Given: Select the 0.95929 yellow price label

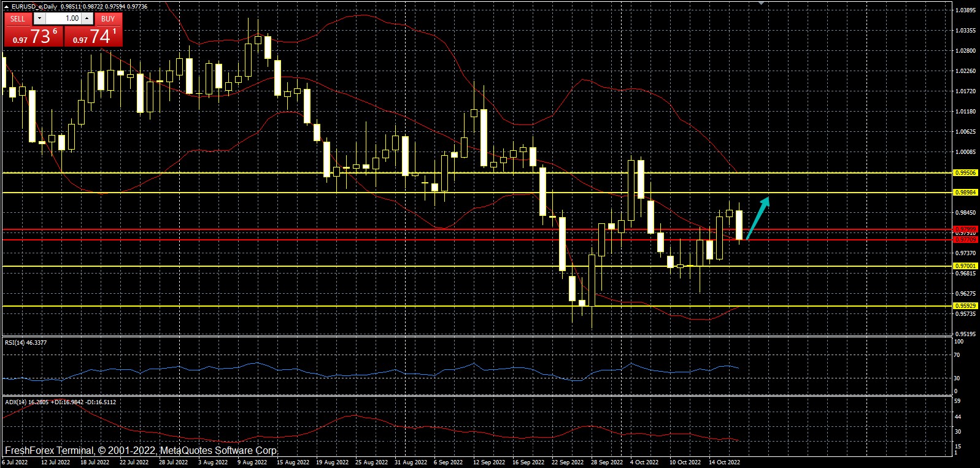Looking at the screenshot, I should pyautogui.click(x=965, y=305).
